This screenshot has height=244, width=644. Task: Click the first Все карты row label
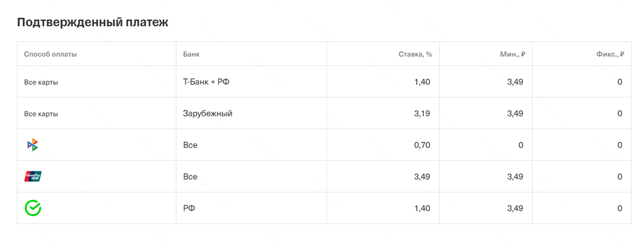point(41,82)
